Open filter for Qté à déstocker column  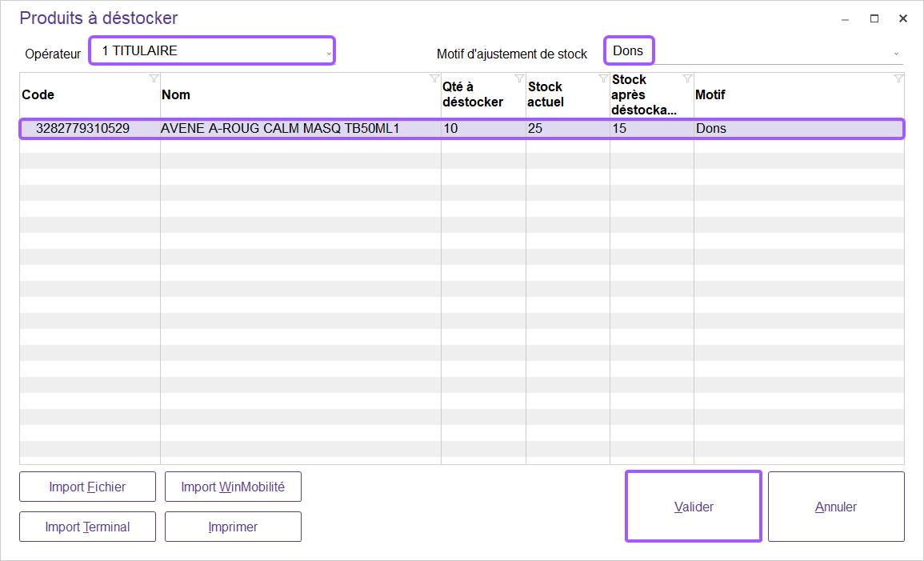coord(519,78)
